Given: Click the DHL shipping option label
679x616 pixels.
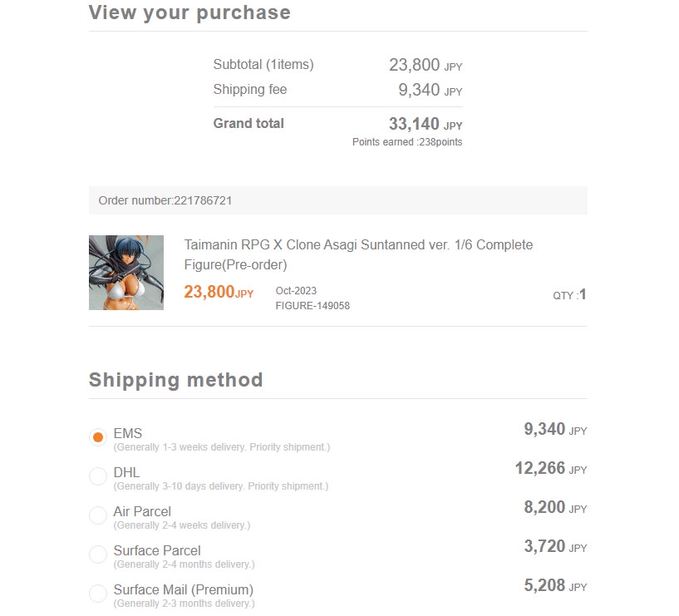Looking at the screenshot, I should point(126,472).
